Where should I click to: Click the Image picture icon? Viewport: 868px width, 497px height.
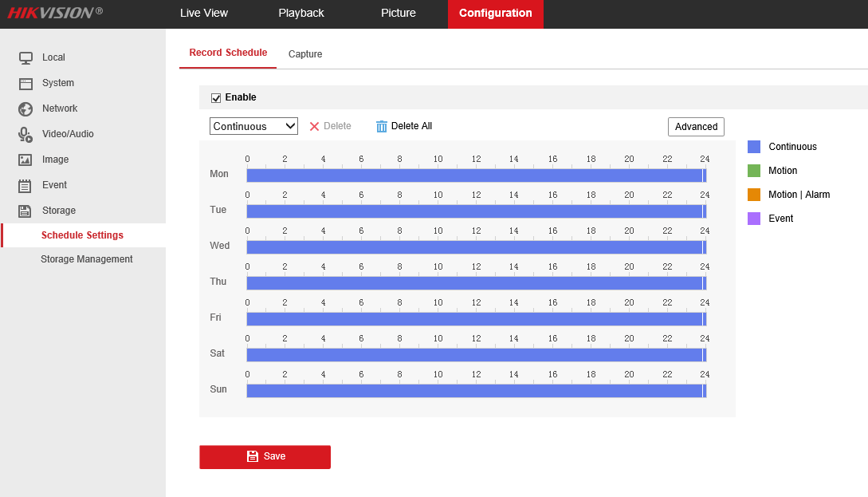[x=26, y=160]
